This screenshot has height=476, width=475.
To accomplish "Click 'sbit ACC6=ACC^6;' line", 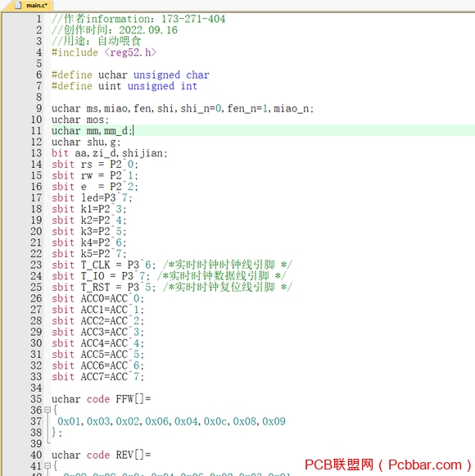I will tap(97, 365).
